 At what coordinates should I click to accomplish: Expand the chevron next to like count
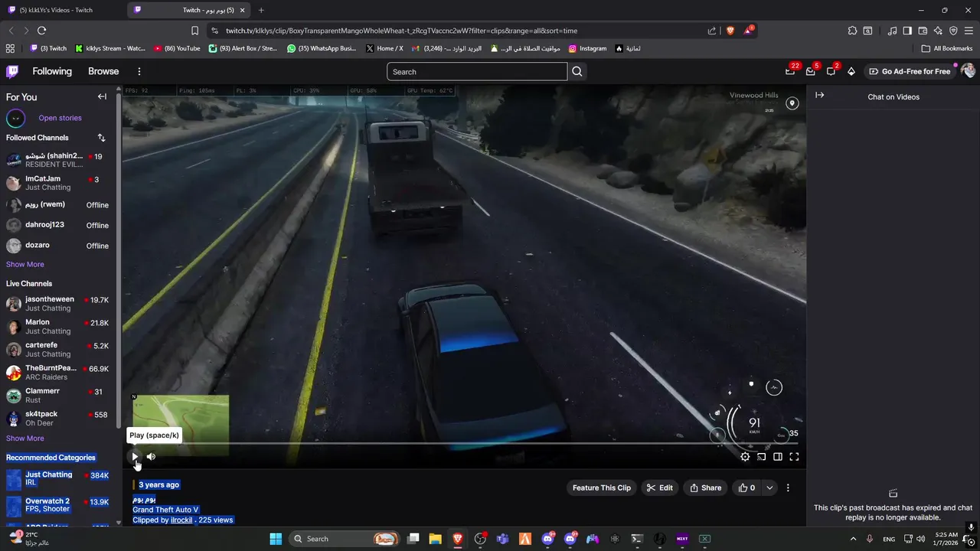769,487
